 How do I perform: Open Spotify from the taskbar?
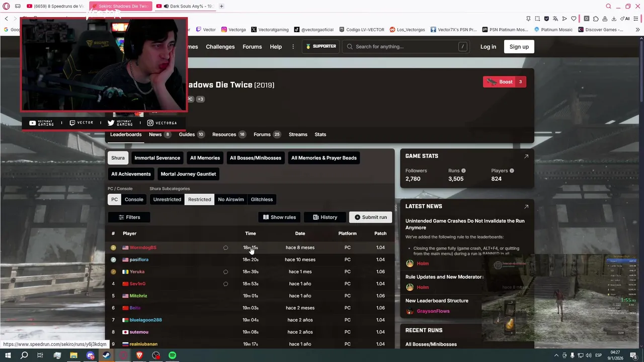tap(172, 355)
